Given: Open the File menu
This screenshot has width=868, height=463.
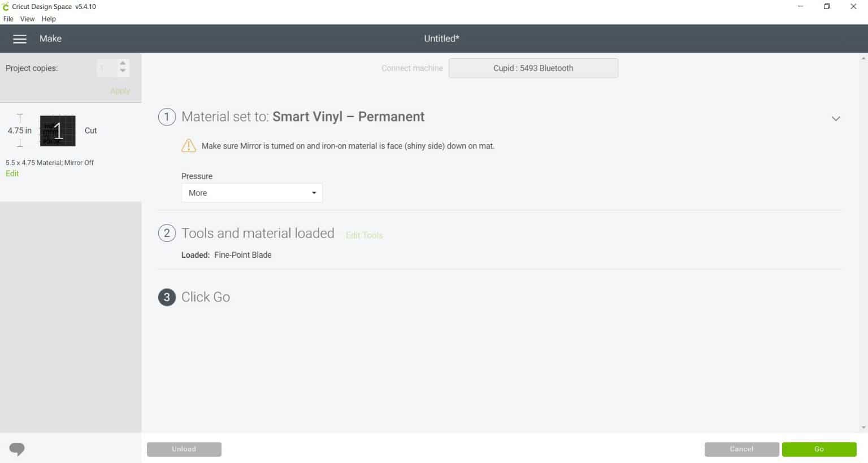Looking at the screenshot, I should [8, 19].
